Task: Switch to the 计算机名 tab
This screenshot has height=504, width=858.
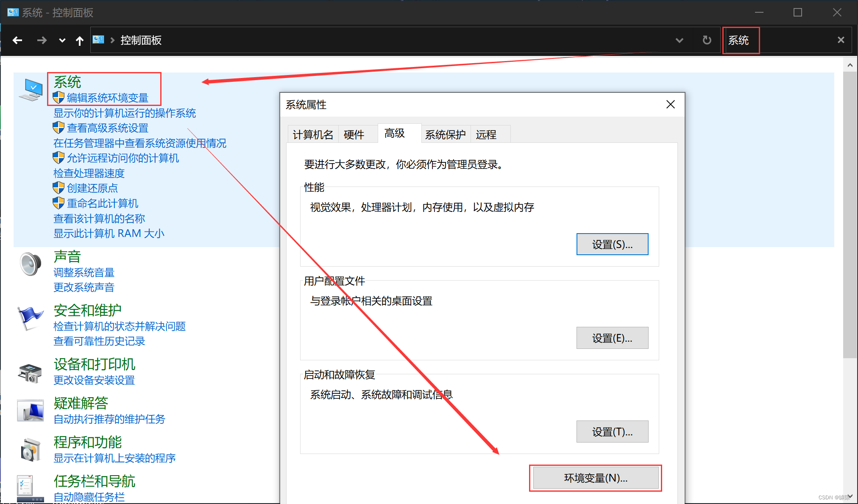Action: [313, 135]
